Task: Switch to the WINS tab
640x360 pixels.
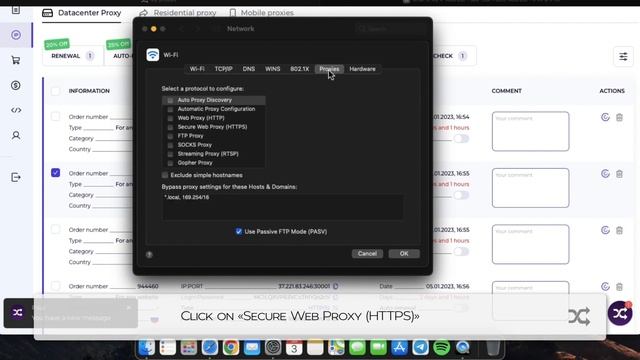Action: (x=272, y=69)
